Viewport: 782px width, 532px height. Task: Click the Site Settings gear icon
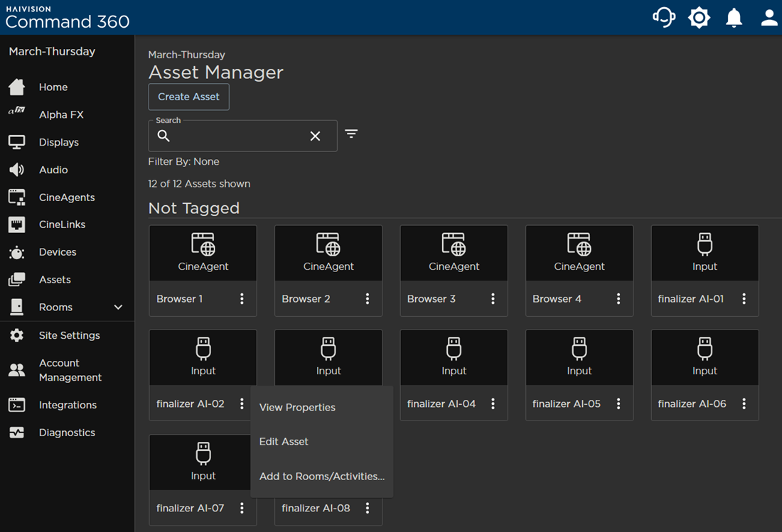point(17,335)
